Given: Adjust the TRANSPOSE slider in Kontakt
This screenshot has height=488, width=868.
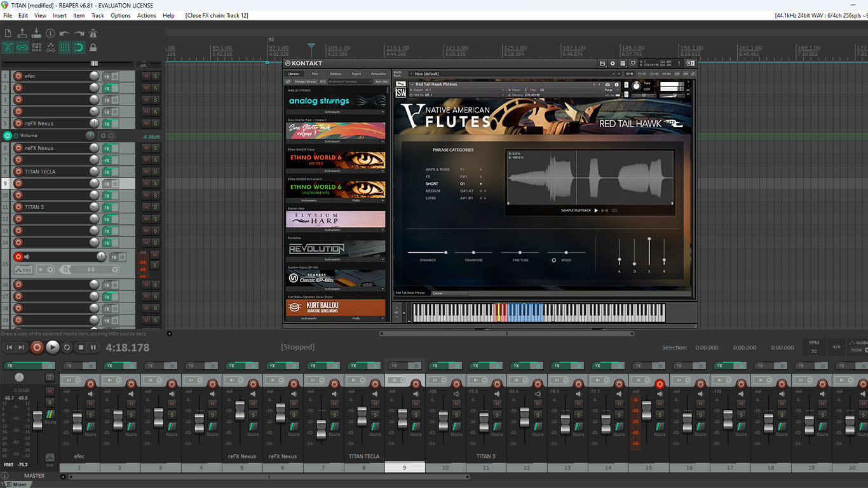Looking at the screenshot, I should [x=473, y=253].
